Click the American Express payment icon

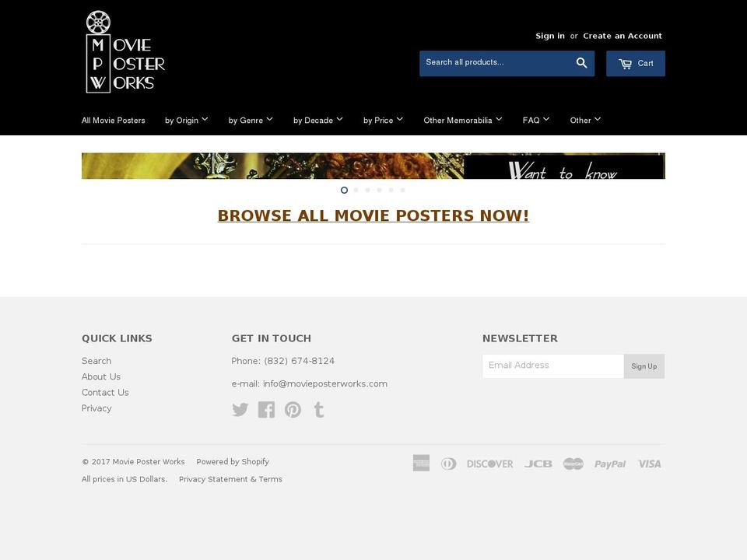tap(421, 463)
